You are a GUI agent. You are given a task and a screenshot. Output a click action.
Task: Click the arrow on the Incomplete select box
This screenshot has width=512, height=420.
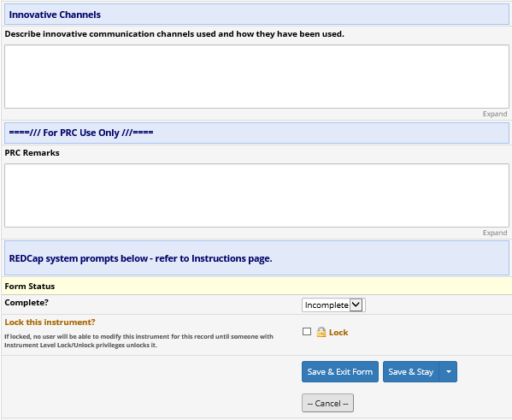coord(356,305)
